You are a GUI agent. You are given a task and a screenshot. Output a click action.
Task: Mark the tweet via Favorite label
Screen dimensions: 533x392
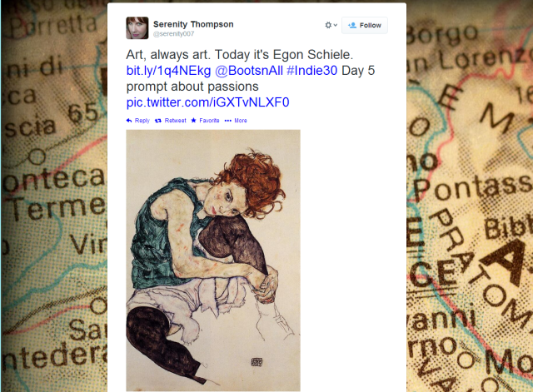[x=209, y=121]
